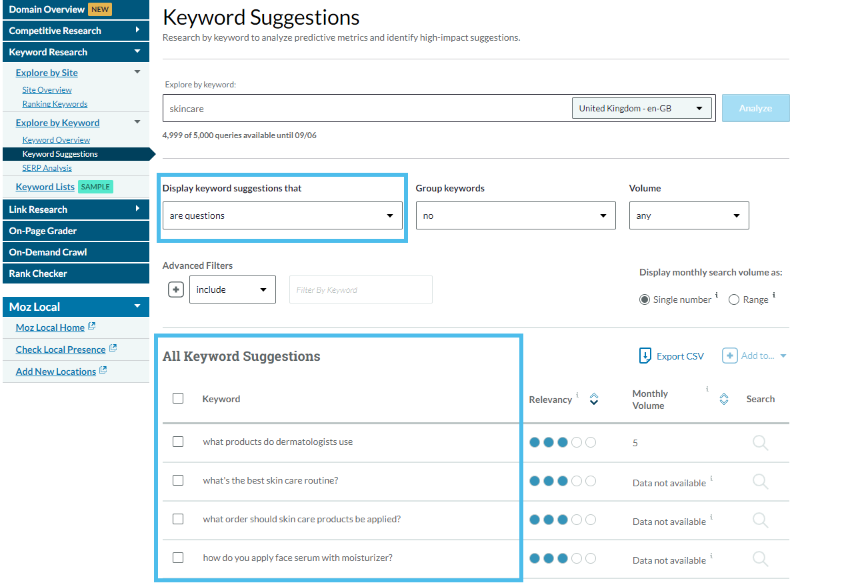Screen dimensions: 864x583
Task: Click search magnifier for 'what products do dermatologists use'
Action: (760, 442)
